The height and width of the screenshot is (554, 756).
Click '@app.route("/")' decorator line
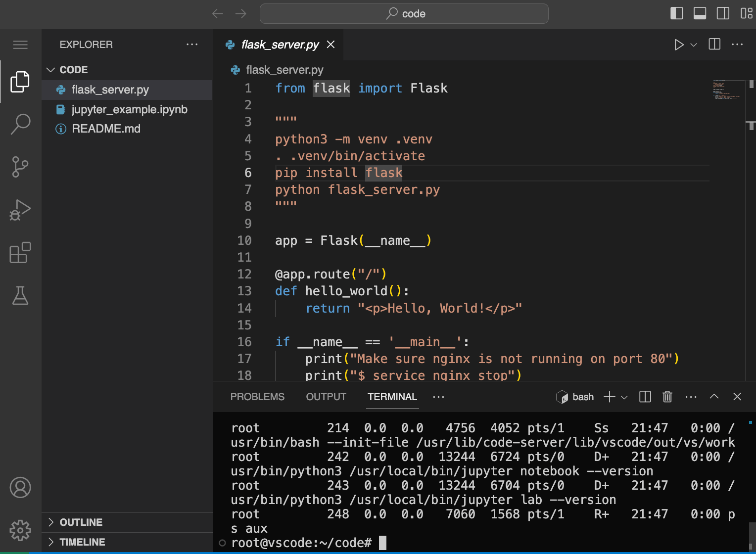click(x=331, y=274)
